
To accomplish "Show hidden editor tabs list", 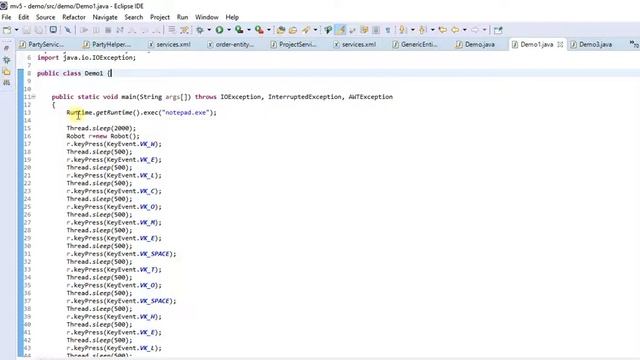I will click(634, 44).
